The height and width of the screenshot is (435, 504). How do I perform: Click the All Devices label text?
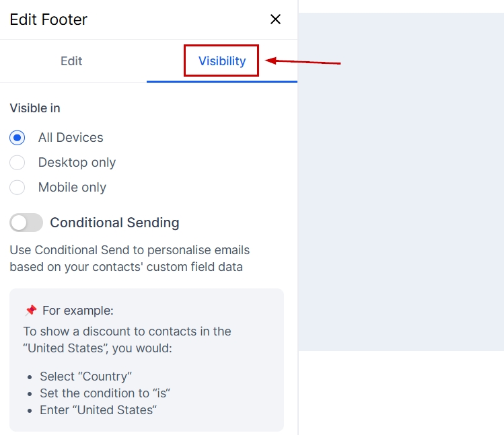[x=71, y=138]
